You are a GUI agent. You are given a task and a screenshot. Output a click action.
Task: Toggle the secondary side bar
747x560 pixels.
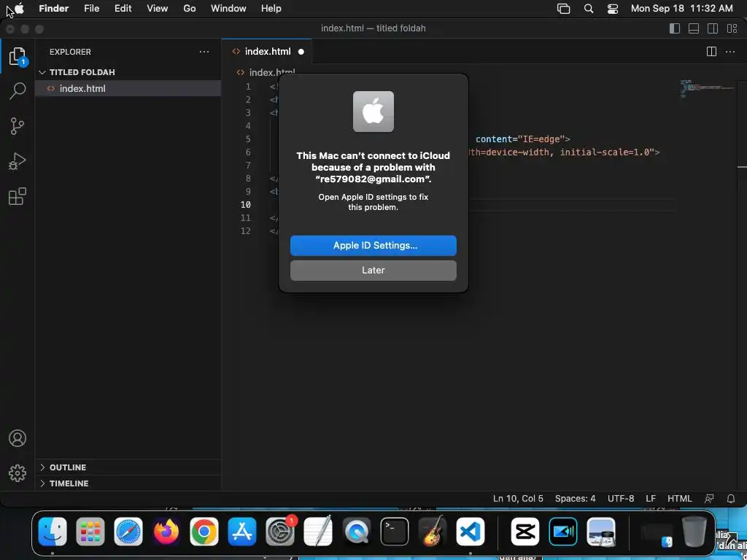pyautogui.click(x=713, y=28)
